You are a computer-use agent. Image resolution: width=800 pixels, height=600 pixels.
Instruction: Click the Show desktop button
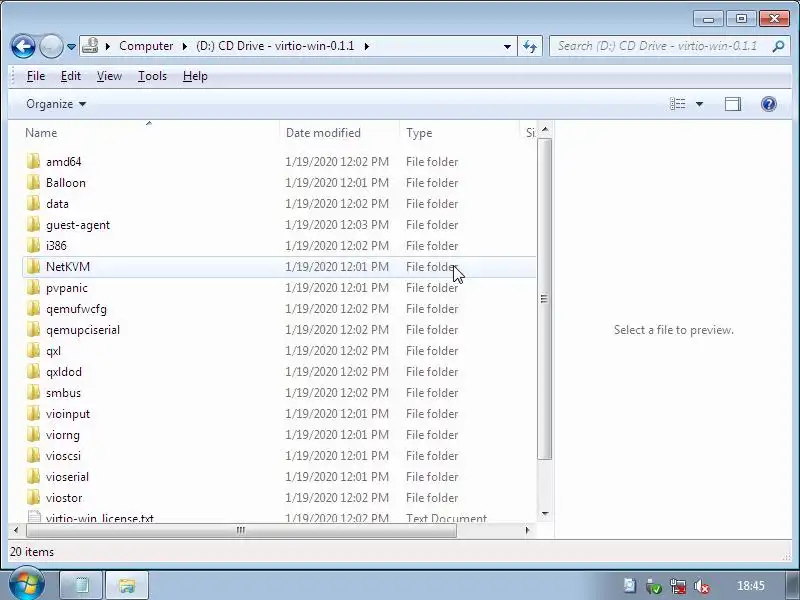click(791, 585)
